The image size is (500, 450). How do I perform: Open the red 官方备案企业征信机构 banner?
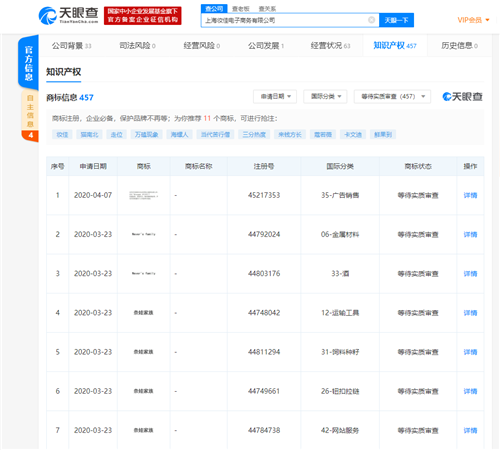tap(143, 16)
